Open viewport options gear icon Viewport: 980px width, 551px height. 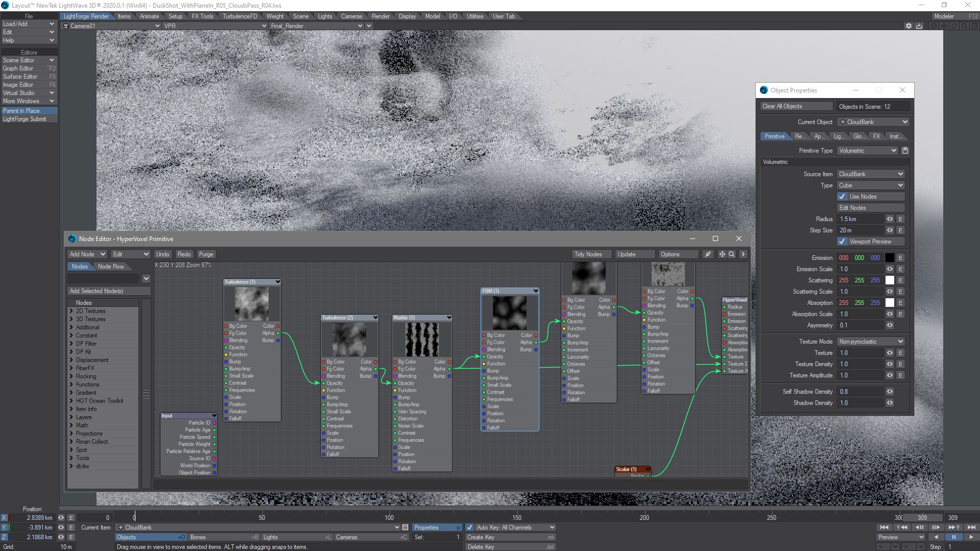pyautogui.click(x=909, y=26)
